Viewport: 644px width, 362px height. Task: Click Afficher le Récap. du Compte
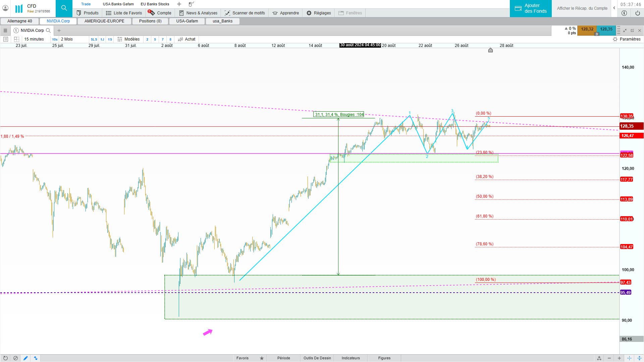tap(582, 8)
